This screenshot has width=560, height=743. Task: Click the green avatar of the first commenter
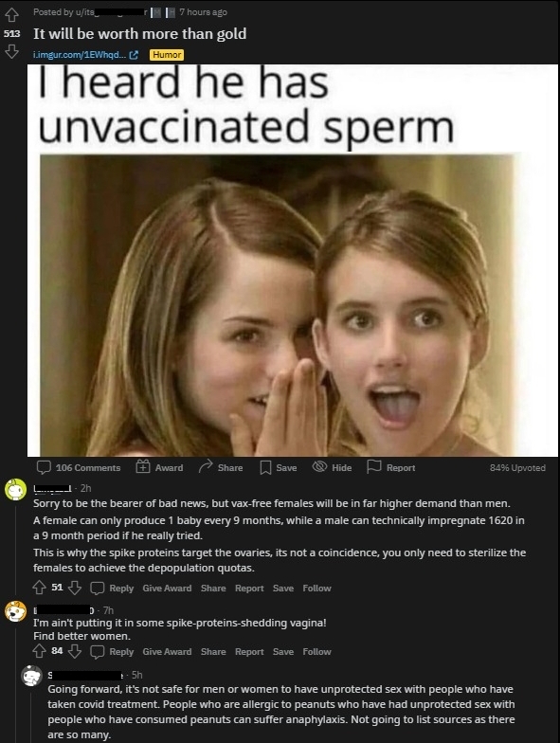coord(15,490)
